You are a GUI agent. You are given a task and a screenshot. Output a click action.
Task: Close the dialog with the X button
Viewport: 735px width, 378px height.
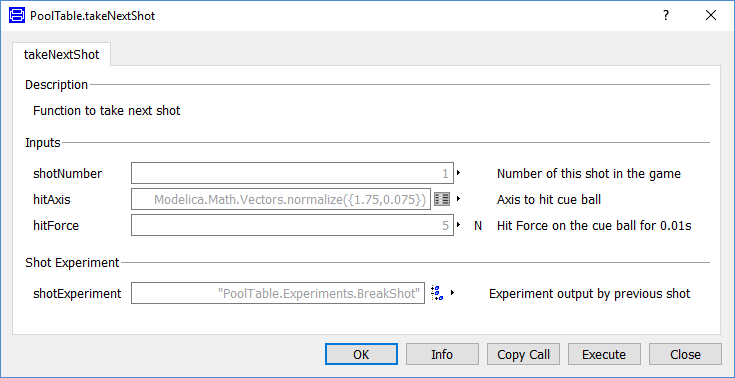point(711,15)
